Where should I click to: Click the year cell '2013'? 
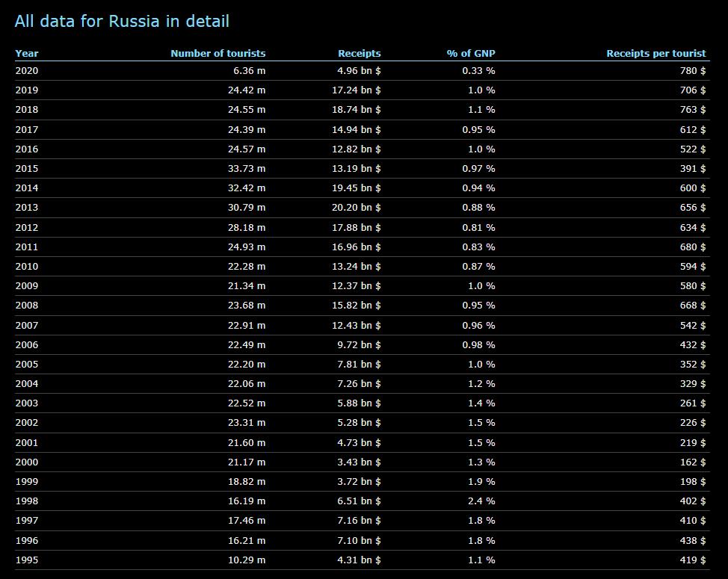[27, 208]
